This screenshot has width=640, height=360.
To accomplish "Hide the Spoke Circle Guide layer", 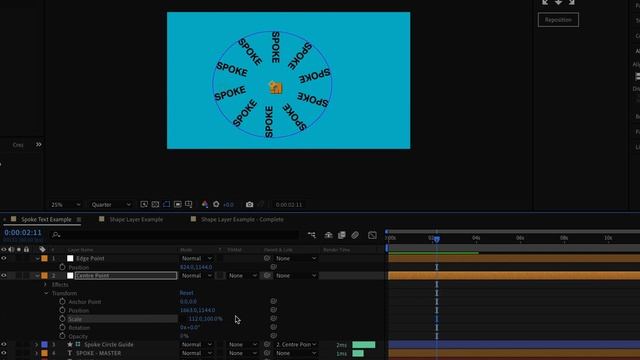I will [x=4, y=344].
